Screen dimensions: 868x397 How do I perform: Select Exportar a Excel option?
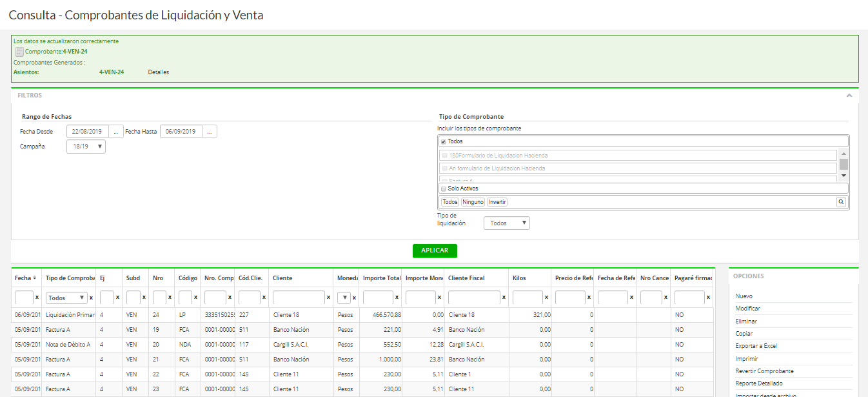click(756, 346)
